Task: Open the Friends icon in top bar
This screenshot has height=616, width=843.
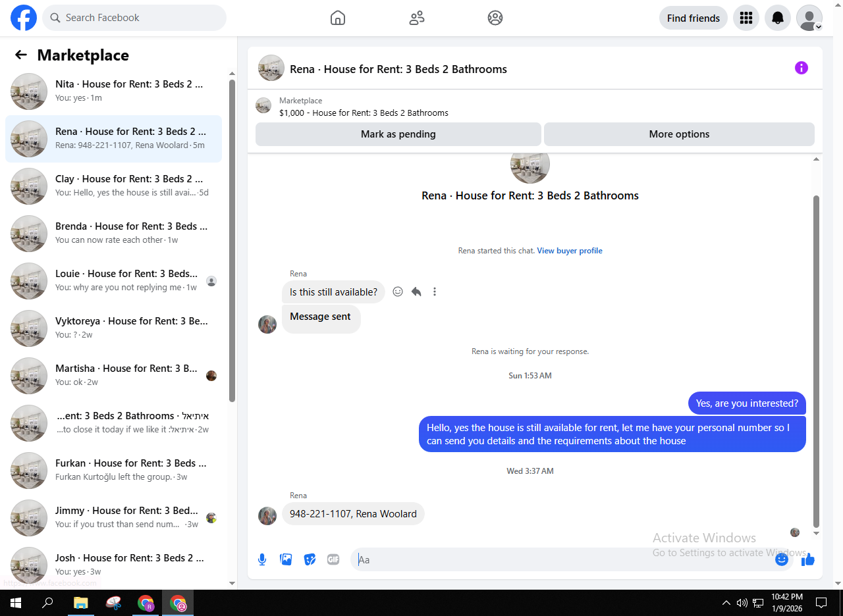Action: point(417,18)
